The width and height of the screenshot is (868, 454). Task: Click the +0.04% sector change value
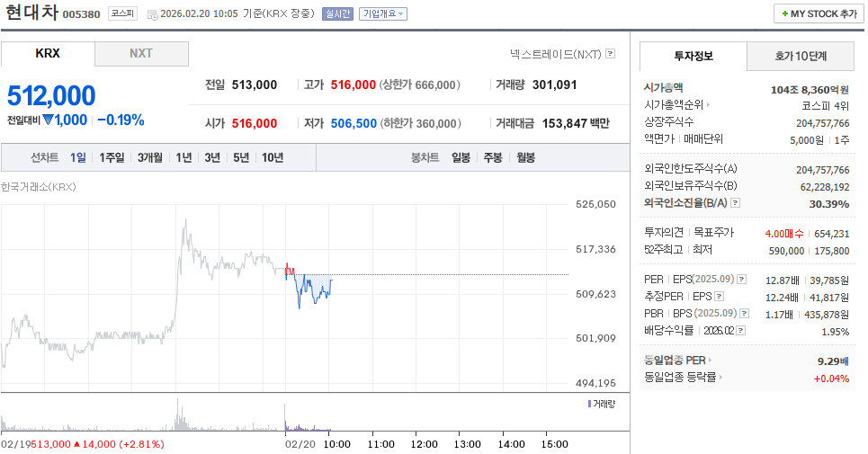pyautogui.click(x=831, y=378)
